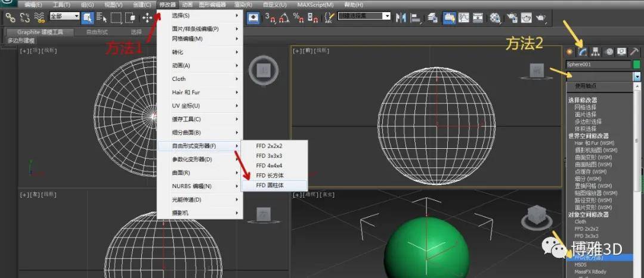Choose FFD 圆柱体 from the submenu
644x278 pixels.
(x=270, y=185)
